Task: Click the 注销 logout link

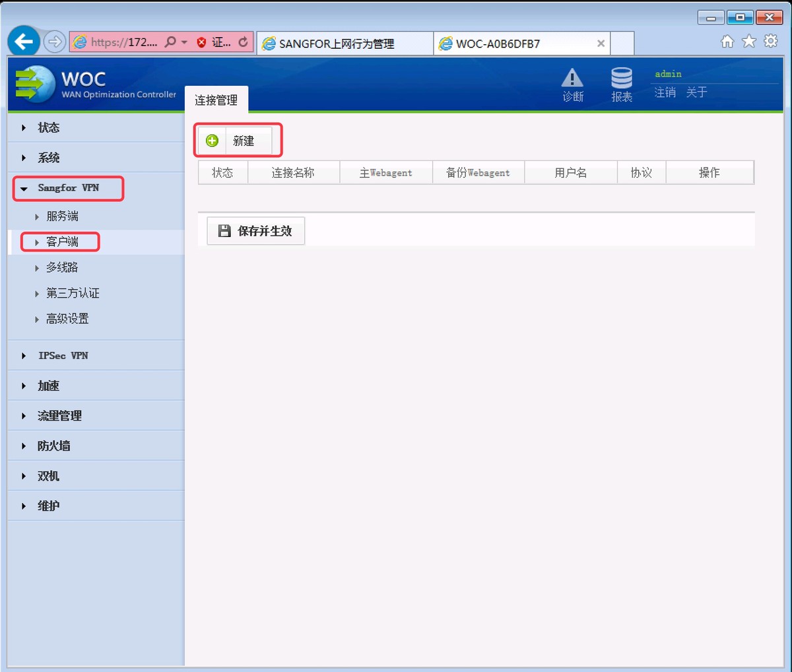Action: pyautogui.click(x=663, y=92)
